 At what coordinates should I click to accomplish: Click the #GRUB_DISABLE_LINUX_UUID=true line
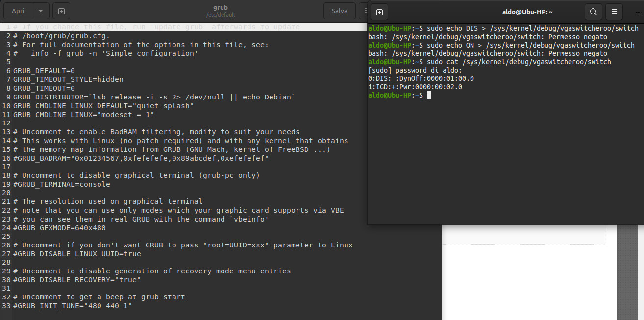click(x=77, y=254)
